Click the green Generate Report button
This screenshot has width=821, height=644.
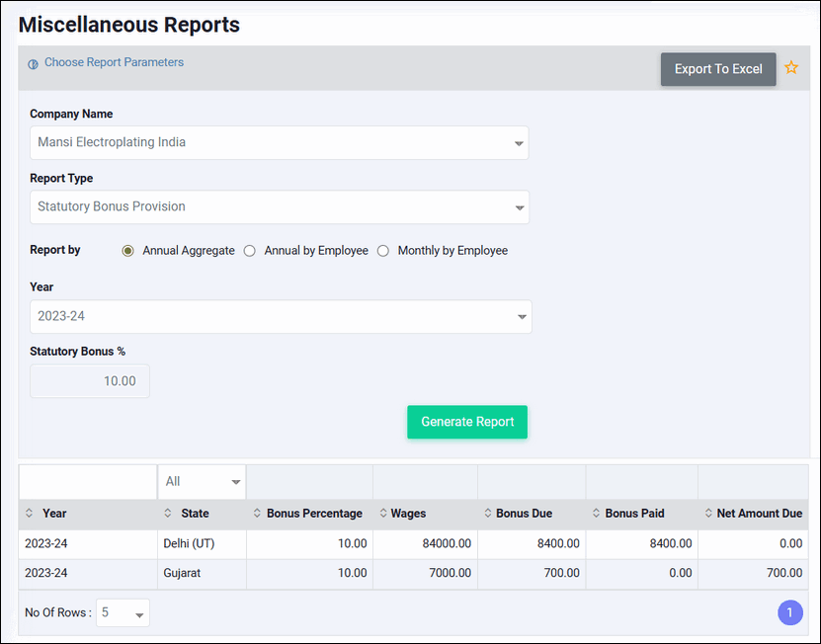tap(467, 422)
